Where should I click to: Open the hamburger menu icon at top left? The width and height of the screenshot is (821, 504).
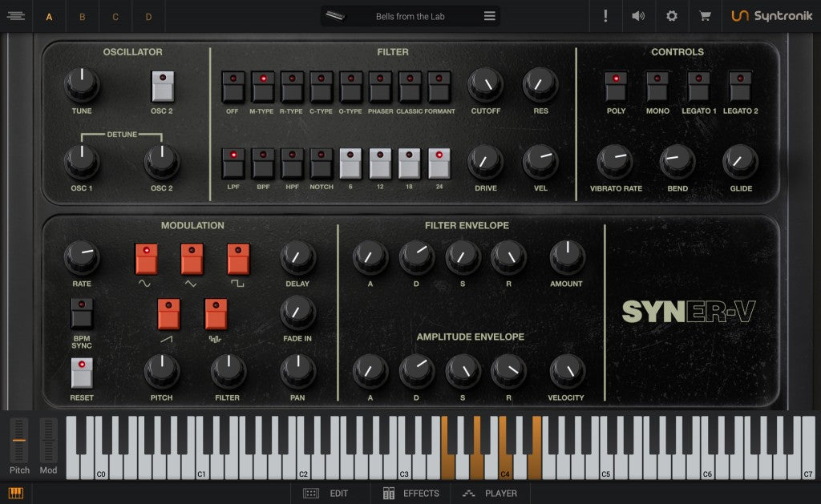pos(16,15)
